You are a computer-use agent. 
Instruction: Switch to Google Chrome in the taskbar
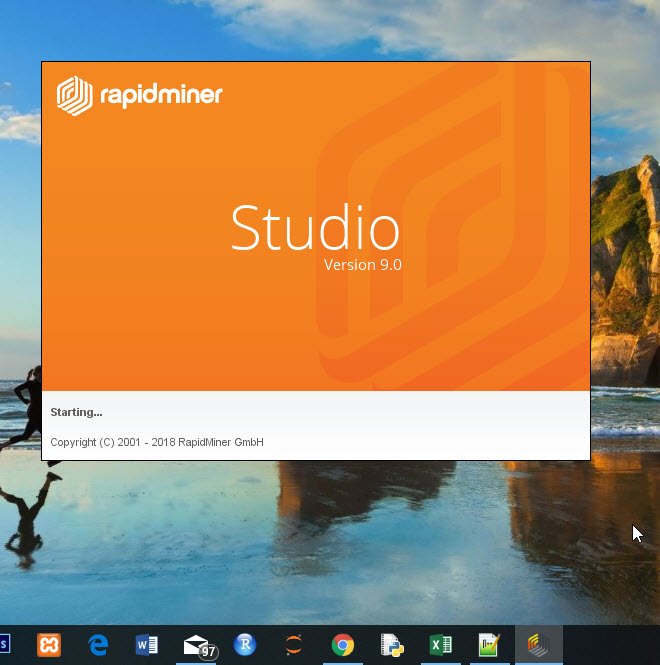(343, 645)
